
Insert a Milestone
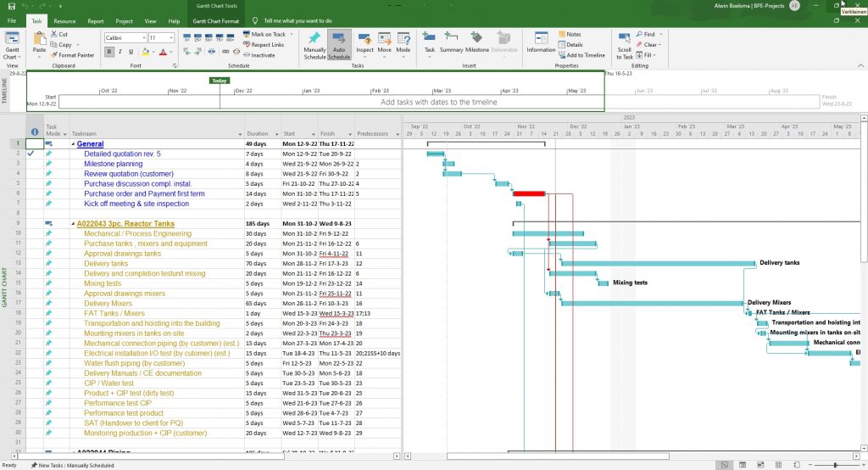click(x=476, y=43)
